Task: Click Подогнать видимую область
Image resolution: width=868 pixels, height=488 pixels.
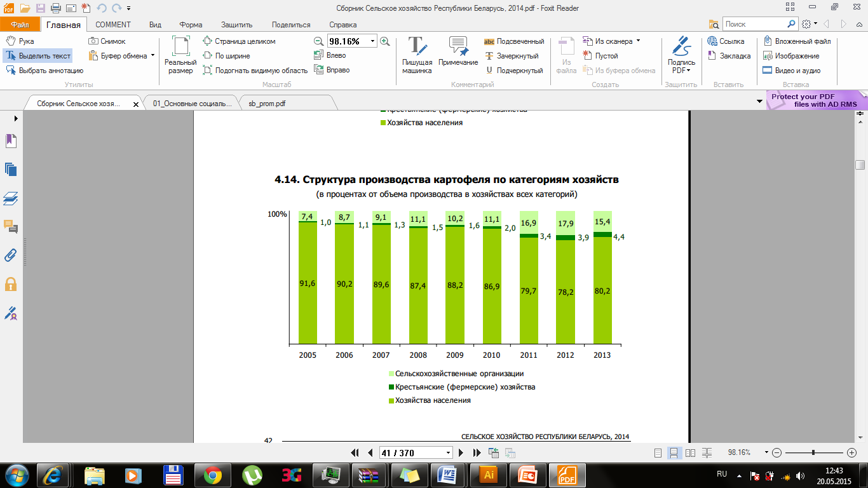Action: pyautogui.click(x=255, y=71)
